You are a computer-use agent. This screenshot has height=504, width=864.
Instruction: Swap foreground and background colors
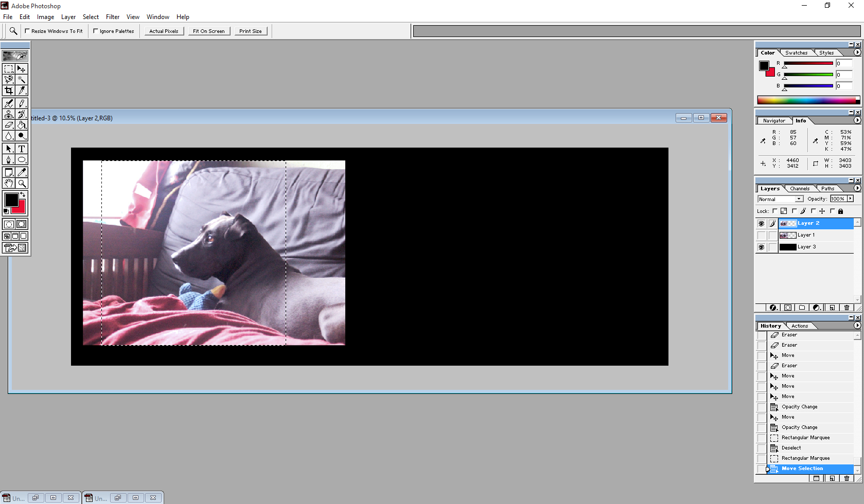click(x=23, y=195)
